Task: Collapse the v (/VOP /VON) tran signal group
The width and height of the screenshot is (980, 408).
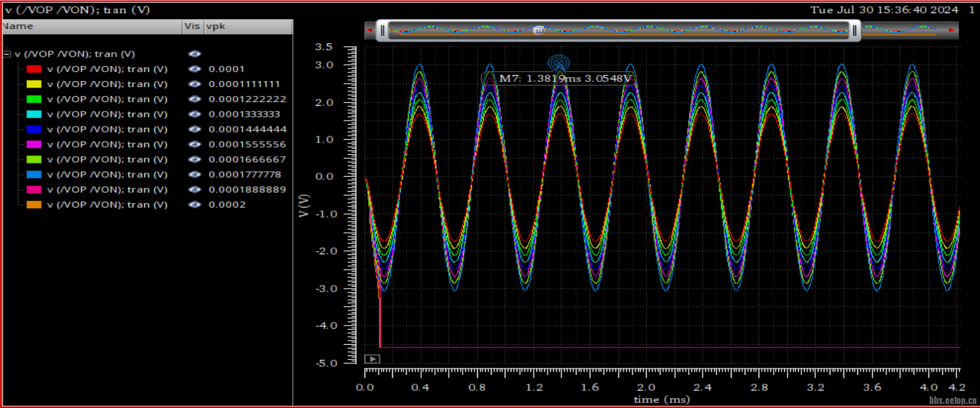Action: click(x=7, y=54)
